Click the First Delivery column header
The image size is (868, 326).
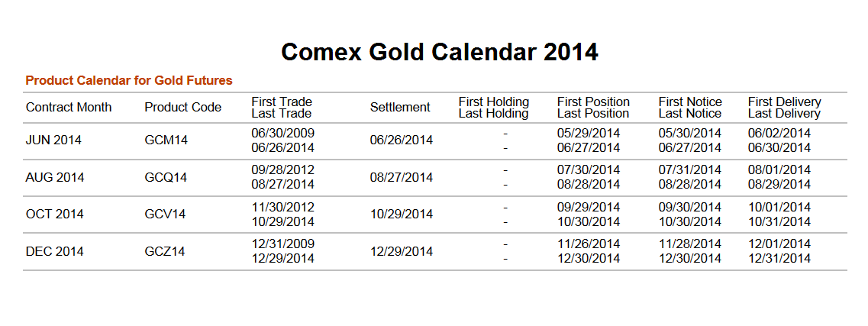click(784, 102)
